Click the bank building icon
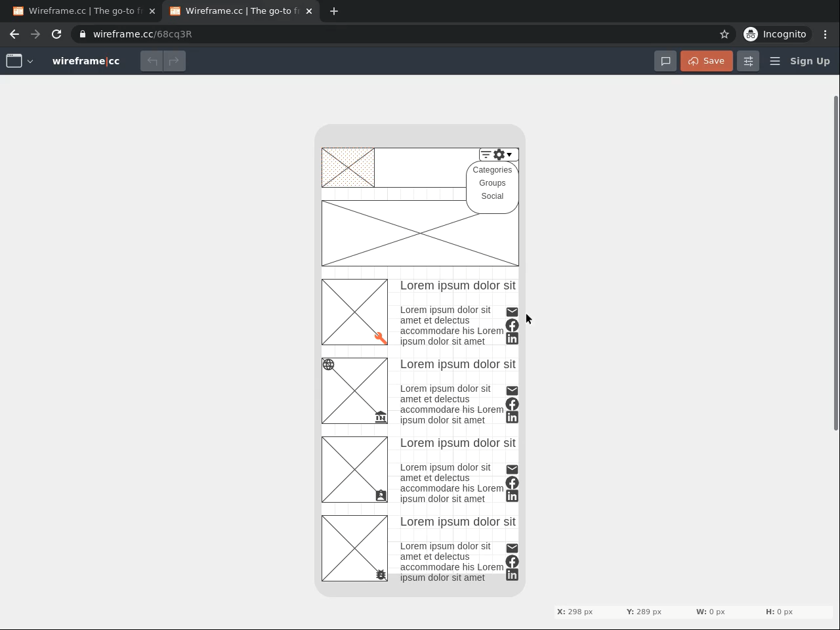 coord(381,417)
